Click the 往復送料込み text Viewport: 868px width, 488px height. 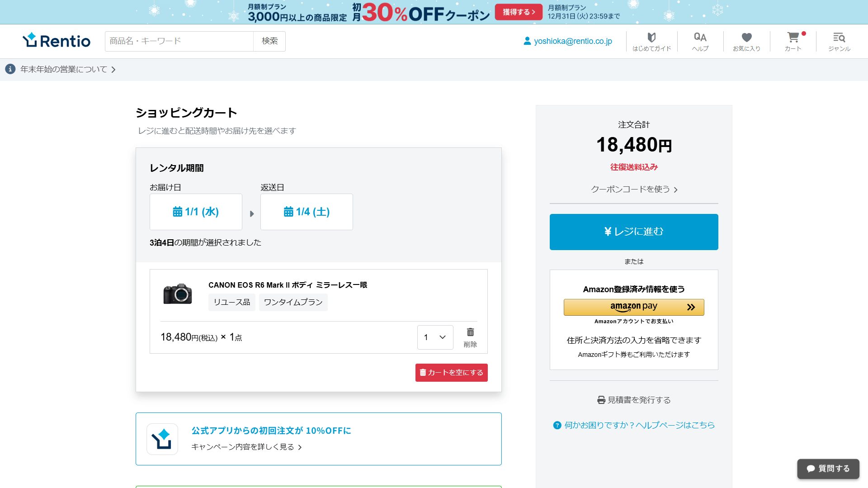point(634,167)
